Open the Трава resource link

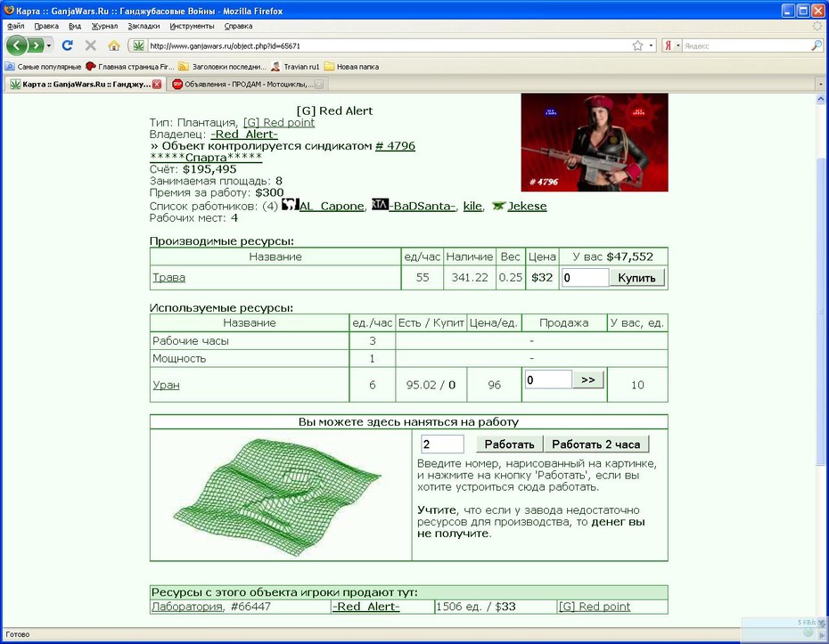coord(168,277)
